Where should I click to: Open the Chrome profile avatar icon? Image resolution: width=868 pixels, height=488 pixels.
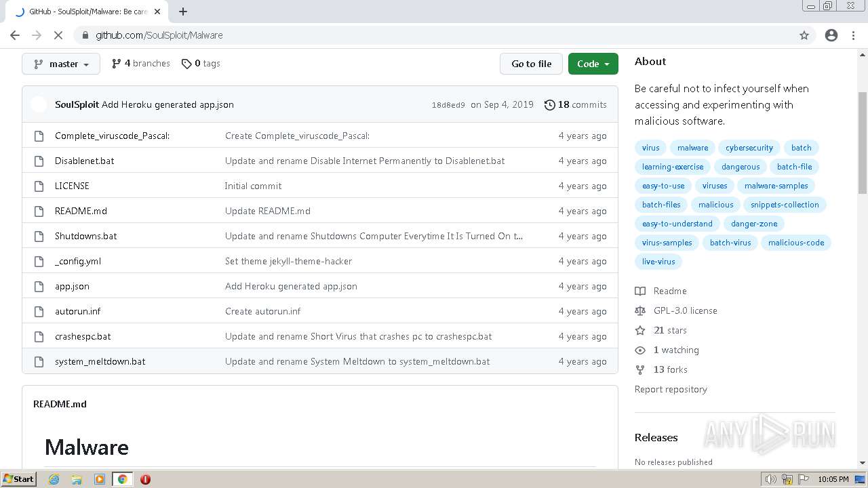pos(831,35)
